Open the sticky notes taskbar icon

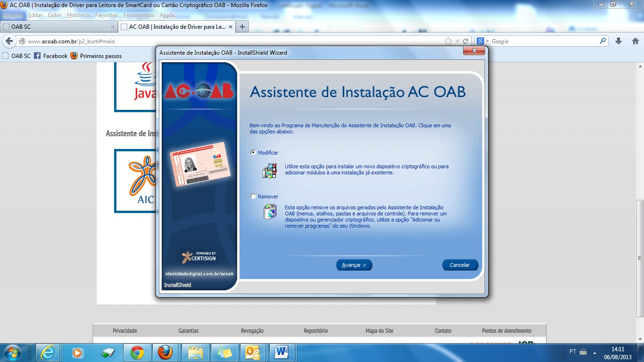point(224,352)
